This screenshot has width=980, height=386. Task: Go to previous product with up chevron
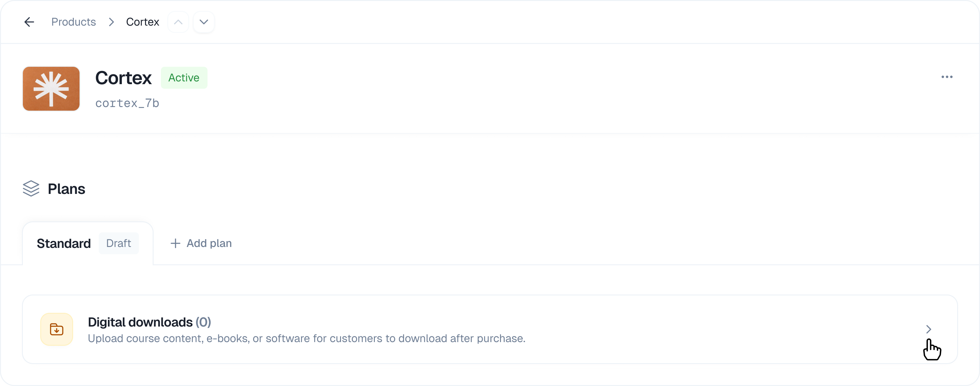click(178, 22)
